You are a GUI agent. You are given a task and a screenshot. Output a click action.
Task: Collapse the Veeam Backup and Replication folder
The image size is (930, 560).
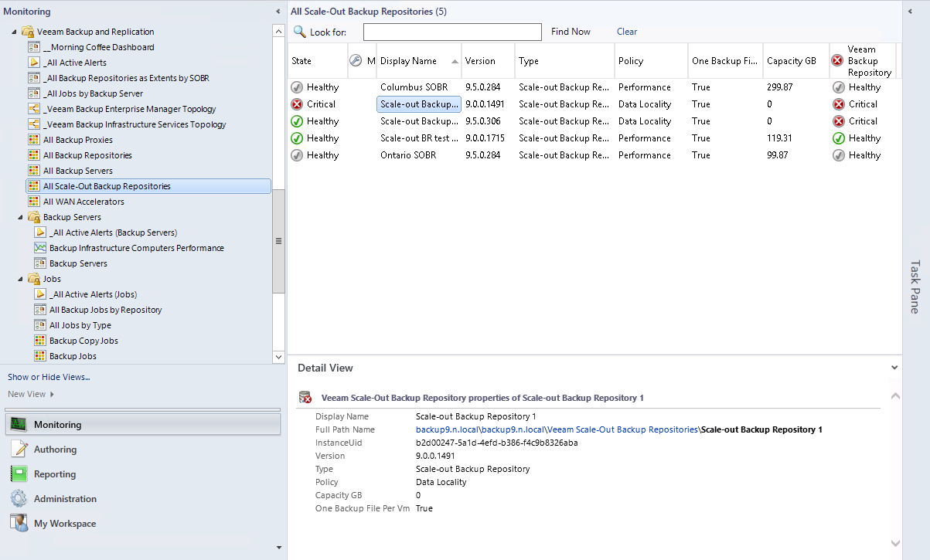pos(14,32)
